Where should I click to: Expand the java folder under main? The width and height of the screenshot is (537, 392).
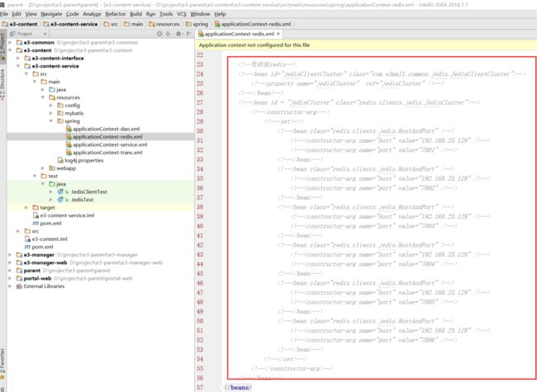click(x=43, y=90)
